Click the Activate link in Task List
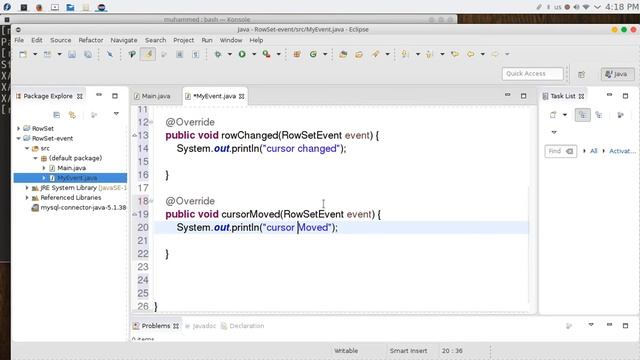 [x=622, y=151]
